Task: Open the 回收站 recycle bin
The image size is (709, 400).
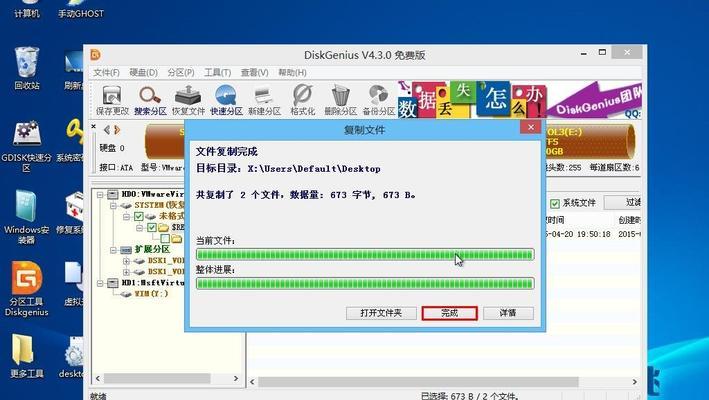Action: click(27, 68)
